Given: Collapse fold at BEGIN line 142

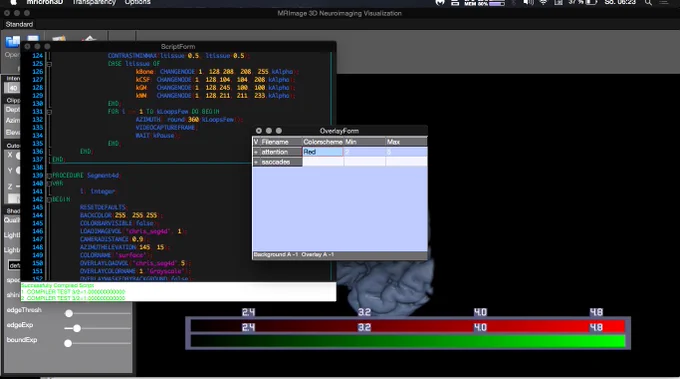Looking at the screenshot, I should pos(49,199).
